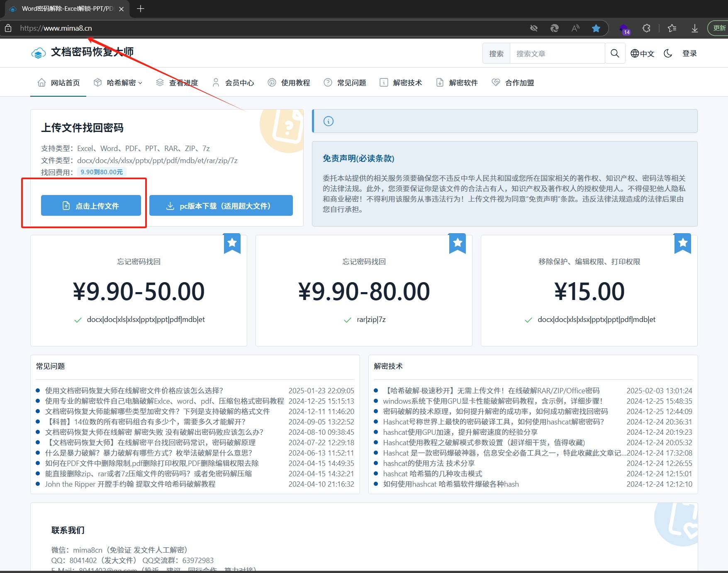Click star bookmark on ¥9.90-50.00 card
The height and width of the screenshot is (573, 728).
point(232,243)
